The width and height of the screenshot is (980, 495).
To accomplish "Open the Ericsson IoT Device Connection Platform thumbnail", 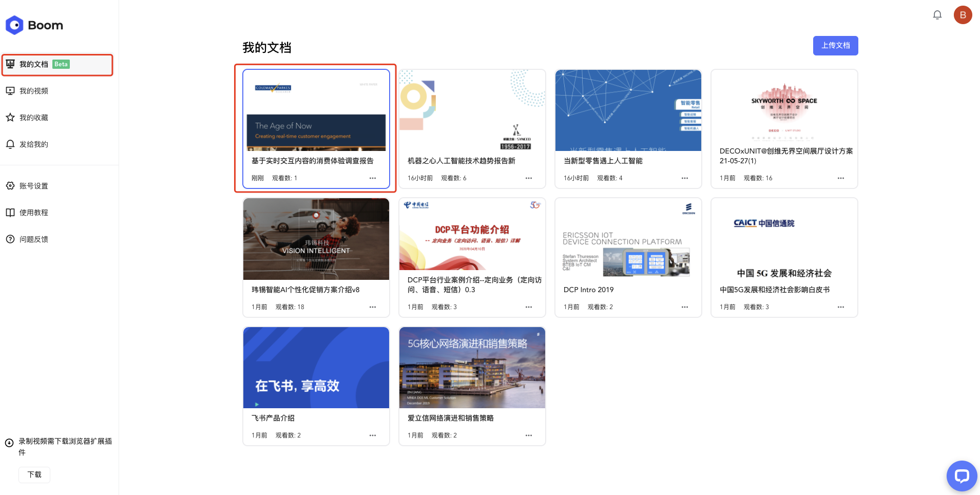I will 628,239.
